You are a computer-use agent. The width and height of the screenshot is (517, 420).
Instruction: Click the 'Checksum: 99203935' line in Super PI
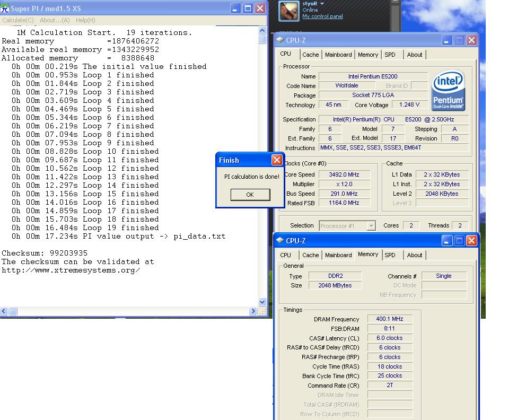(x=45, y=253)
